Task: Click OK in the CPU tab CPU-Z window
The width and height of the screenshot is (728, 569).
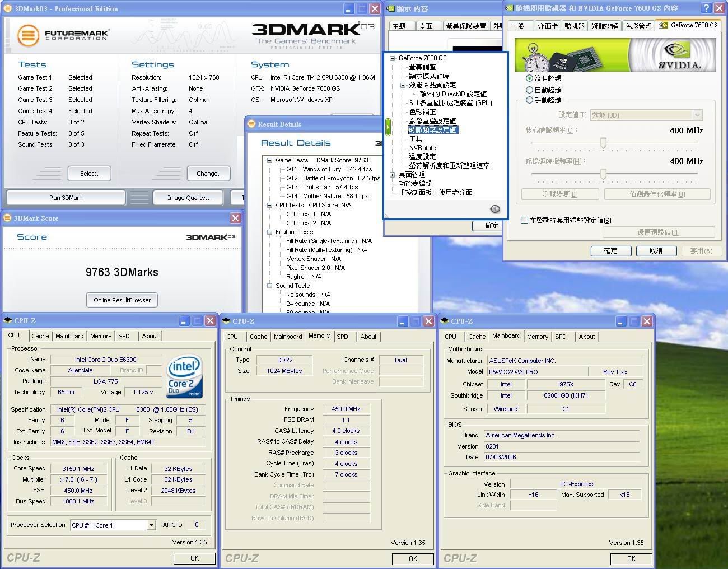Action: coord(194,558)
